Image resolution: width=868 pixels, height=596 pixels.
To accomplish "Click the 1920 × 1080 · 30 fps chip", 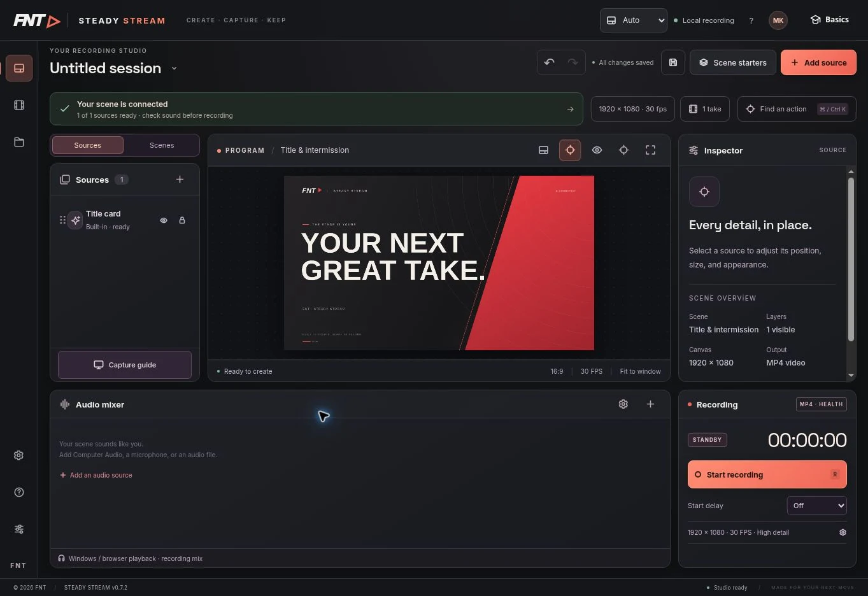I will (x=632, y=109).
